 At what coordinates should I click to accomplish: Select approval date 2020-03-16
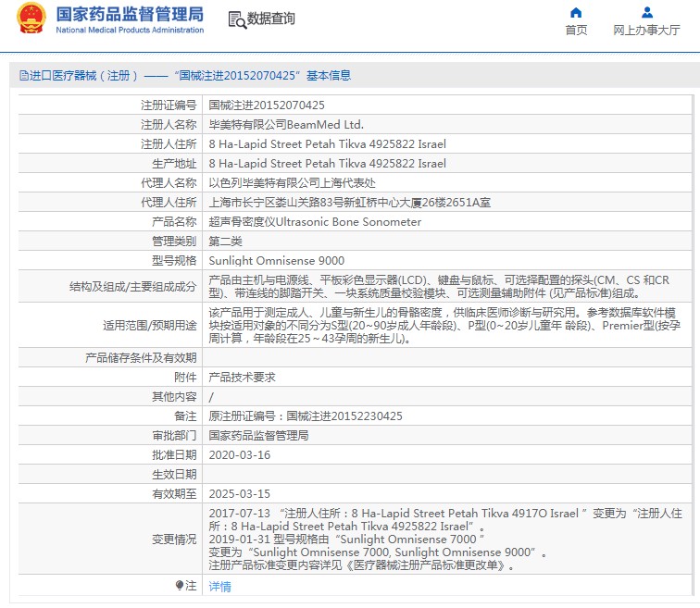239,455
